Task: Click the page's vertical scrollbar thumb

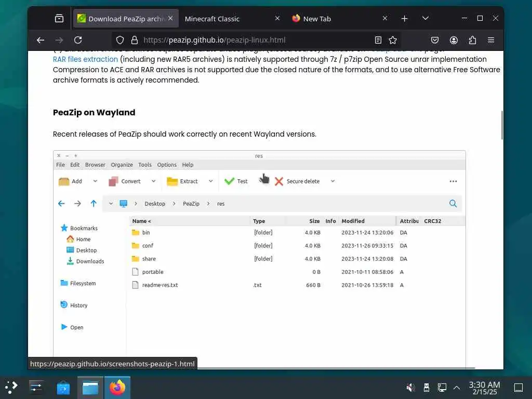Action: (x=502, y=125)
